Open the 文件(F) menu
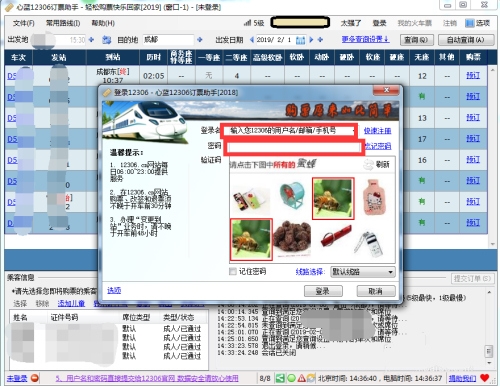The image size is (500, 386). click(23, 23)
